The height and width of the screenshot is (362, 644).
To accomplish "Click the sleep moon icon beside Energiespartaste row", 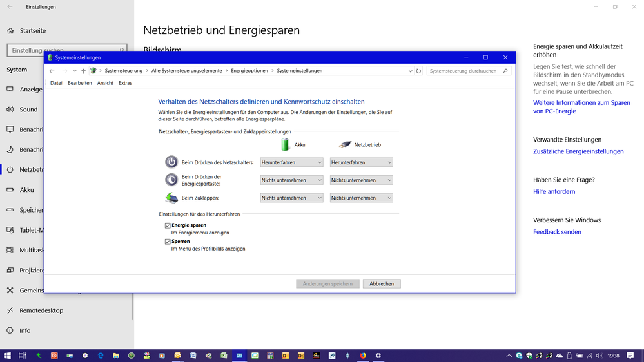I will point(171,180).
